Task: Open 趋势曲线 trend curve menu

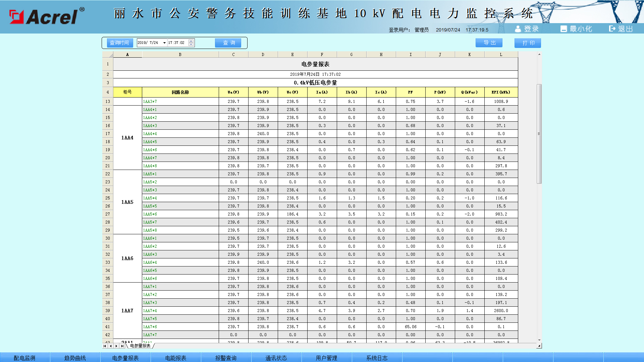Action: [75, 358]
